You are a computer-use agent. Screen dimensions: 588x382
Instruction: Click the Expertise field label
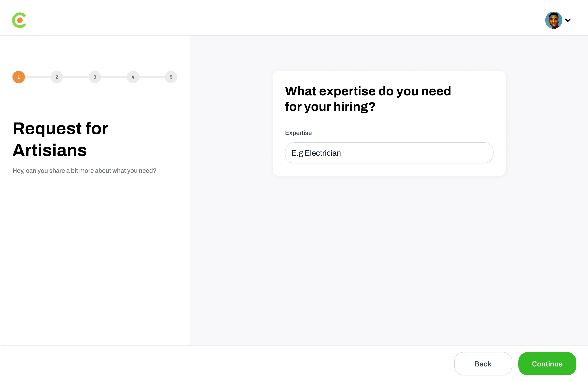[298, 133]
